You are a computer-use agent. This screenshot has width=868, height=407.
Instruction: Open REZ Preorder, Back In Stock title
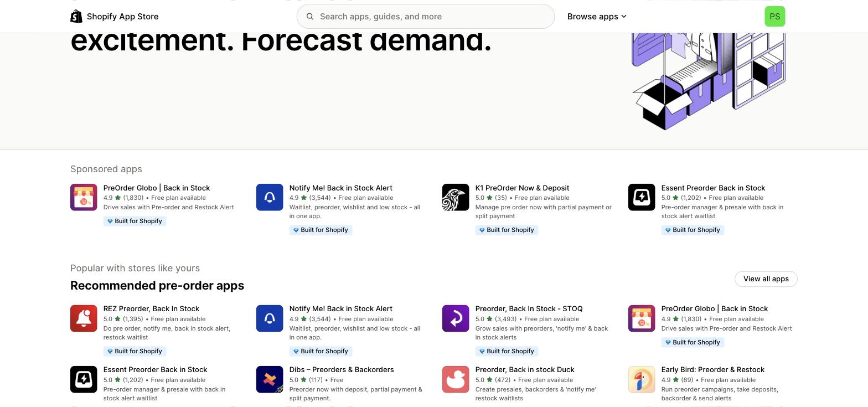[x=151, y=309]
